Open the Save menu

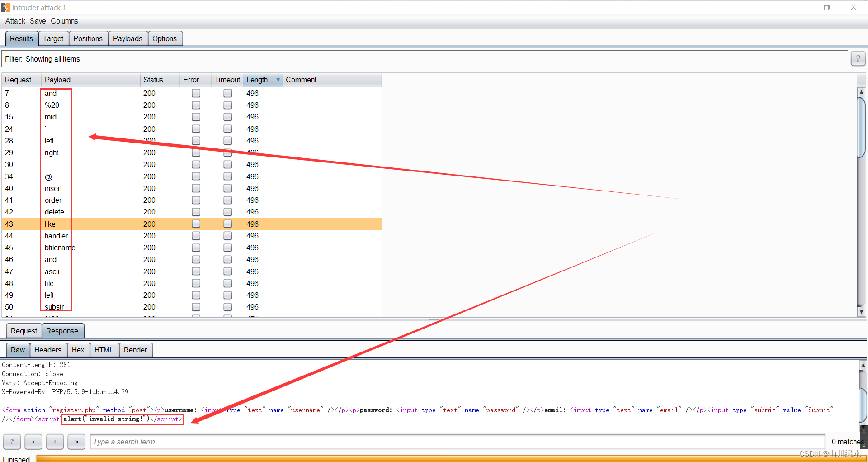(x=38, y=21)
